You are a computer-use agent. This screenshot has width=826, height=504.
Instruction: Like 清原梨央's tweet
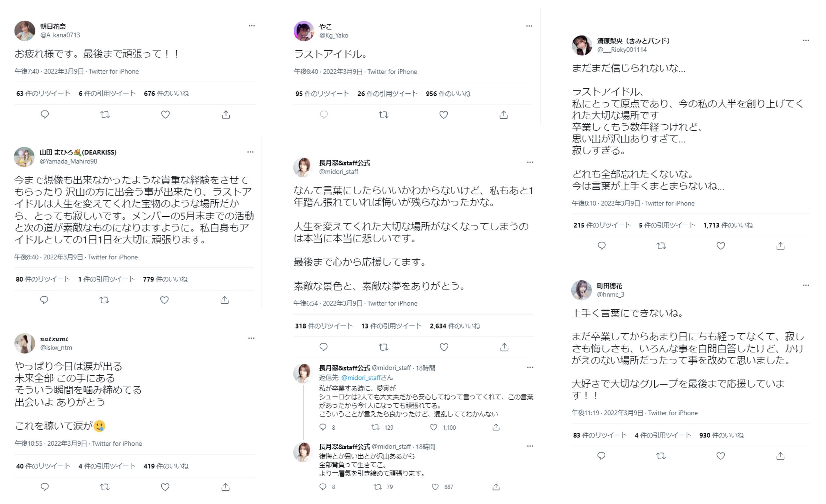click(721, 246)
